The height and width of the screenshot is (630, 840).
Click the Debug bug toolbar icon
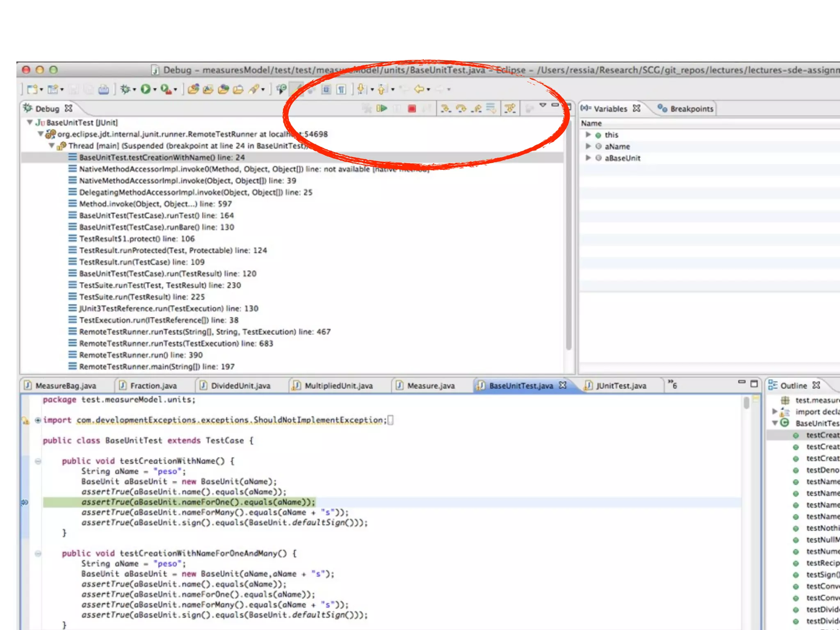coord(126,89)
